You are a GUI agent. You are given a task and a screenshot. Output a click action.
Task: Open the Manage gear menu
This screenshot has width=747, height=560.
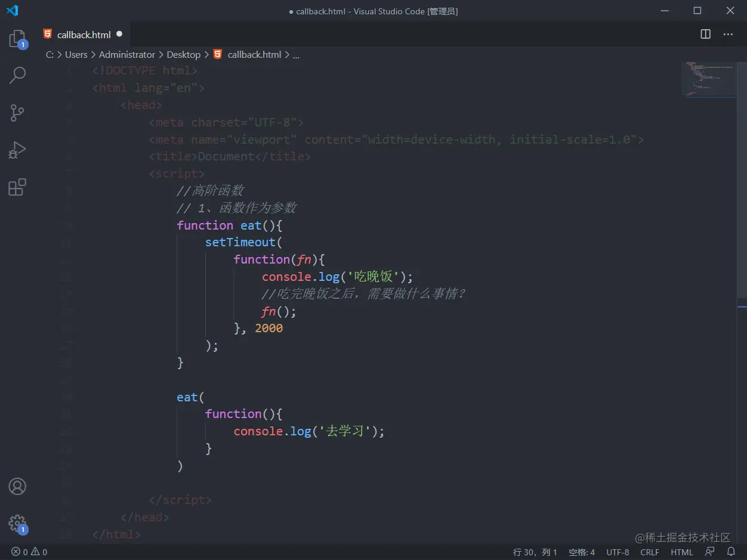tap(17, 524)
